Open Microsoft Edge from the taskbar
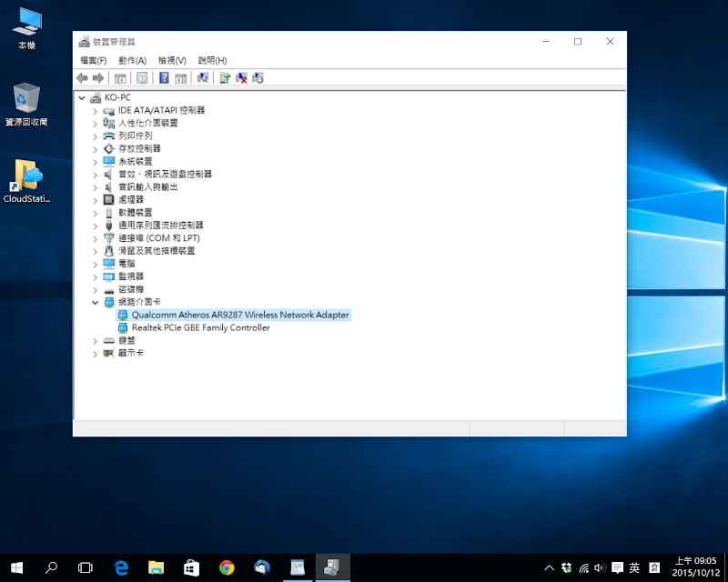Image resolution: width=728 pixels, height=582 pixels. click(x=121, y=567)
